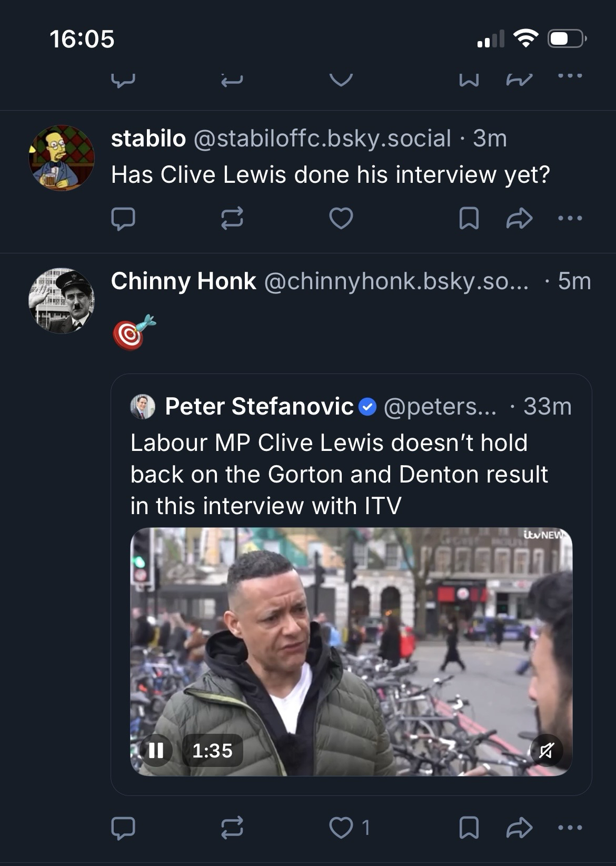616x866 pixels.
Task: Open more options on the top partial post
Action: [x=570, y=76]
